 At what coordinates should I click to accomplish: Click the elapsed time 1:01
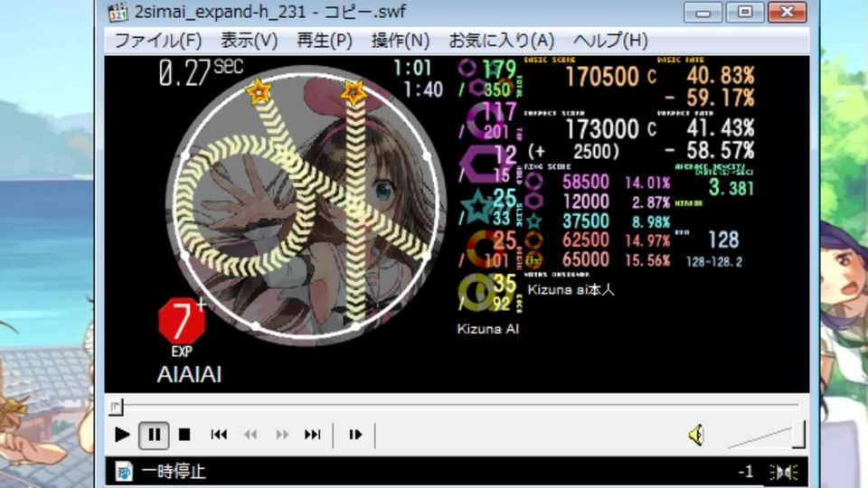pos(412,68)
